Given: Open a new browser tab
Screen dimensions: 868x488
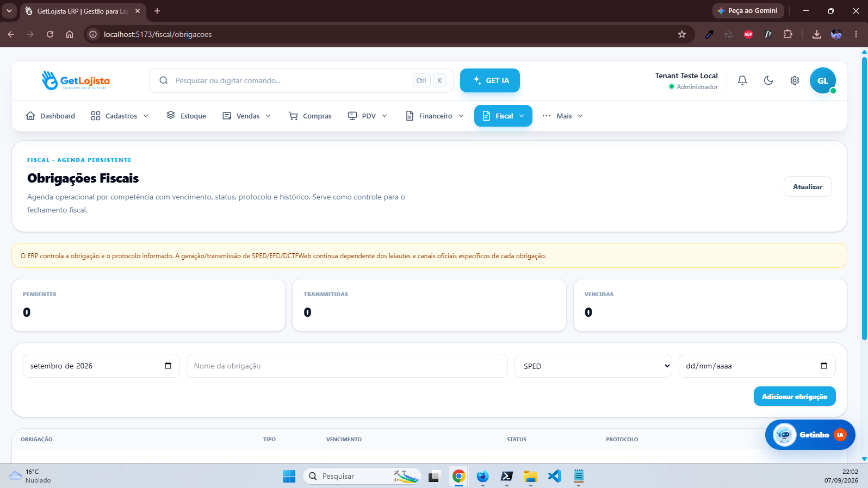Looking at the screenshot, I should (x=157, y=11).
